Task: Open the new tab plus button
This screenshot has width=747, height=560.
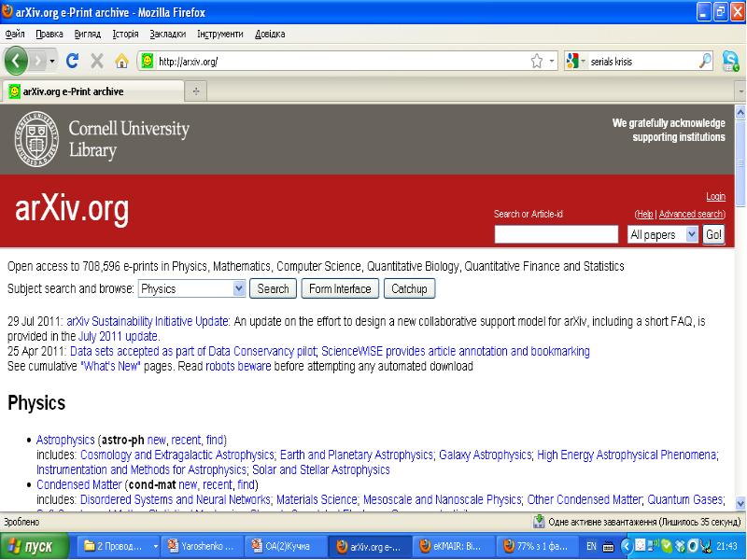Action: 196,91
